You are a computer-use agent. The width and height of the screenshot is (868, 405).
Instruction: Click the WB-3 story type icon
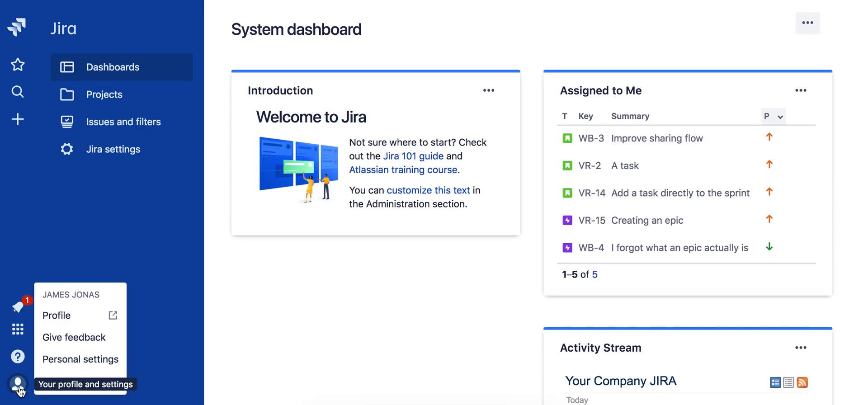coord(567,138)
